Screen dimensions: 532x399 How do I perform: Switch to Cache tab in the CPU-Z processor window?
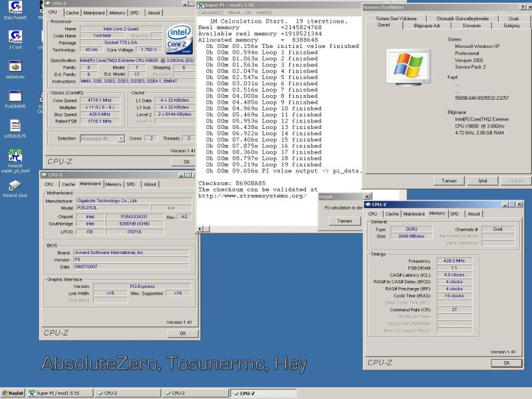point(72,13)
